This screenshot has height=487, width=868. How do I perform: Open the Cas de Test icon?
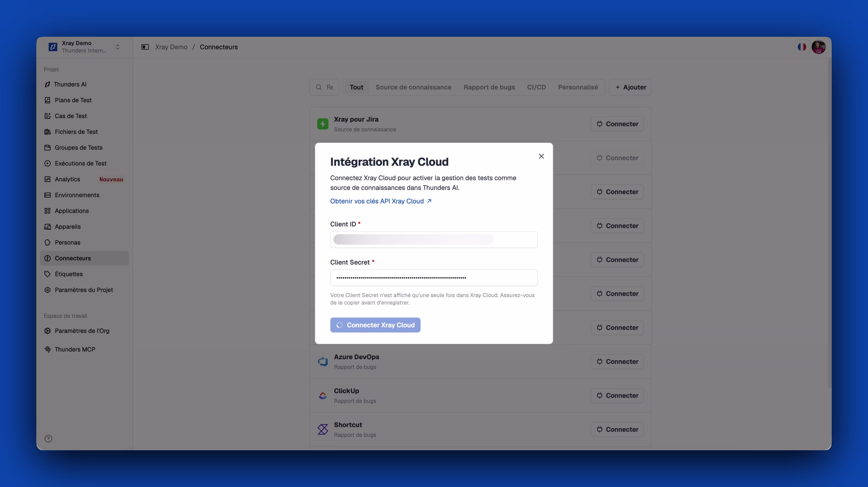click(48, 116)
